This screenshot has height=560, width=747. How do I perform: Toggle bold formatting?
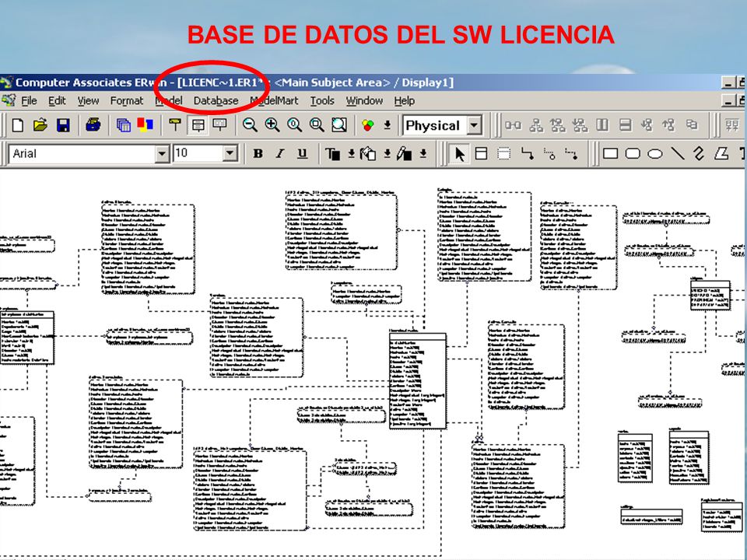pyautogui.click(x=258, y=153)
